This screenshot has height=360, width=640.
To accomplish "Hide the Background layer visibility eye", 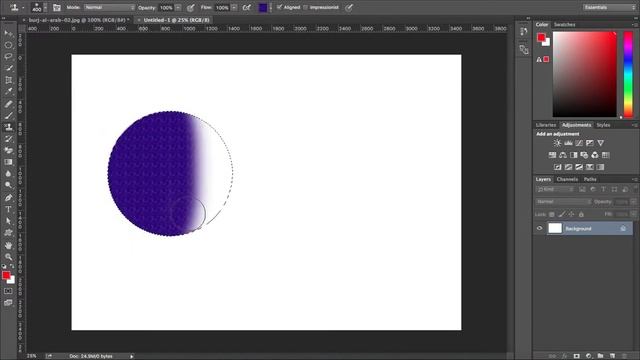I will pyautogui.click(x=539, y=229).
